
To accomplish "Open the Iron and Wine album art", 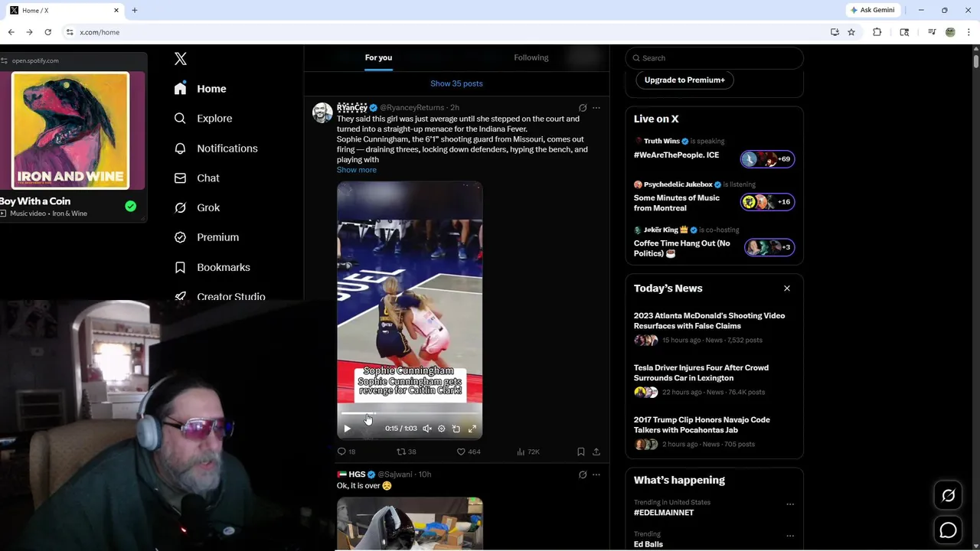I will pos(70,130).
